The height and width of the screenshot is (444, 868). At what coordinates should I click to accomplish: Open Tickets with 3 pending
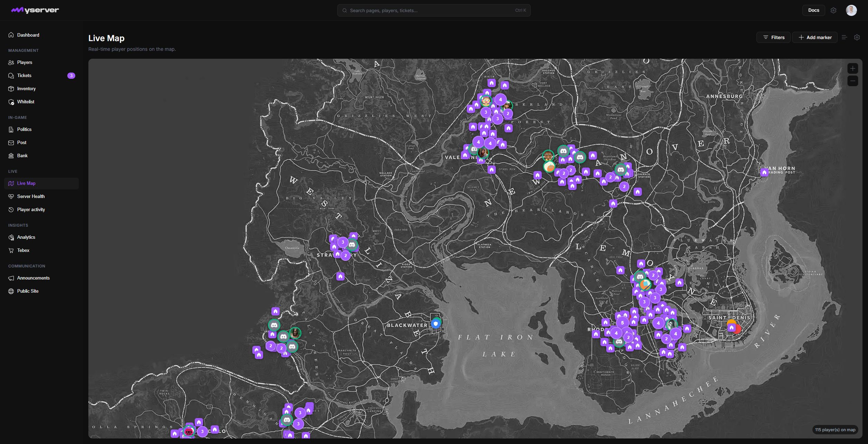coord(41,75)
